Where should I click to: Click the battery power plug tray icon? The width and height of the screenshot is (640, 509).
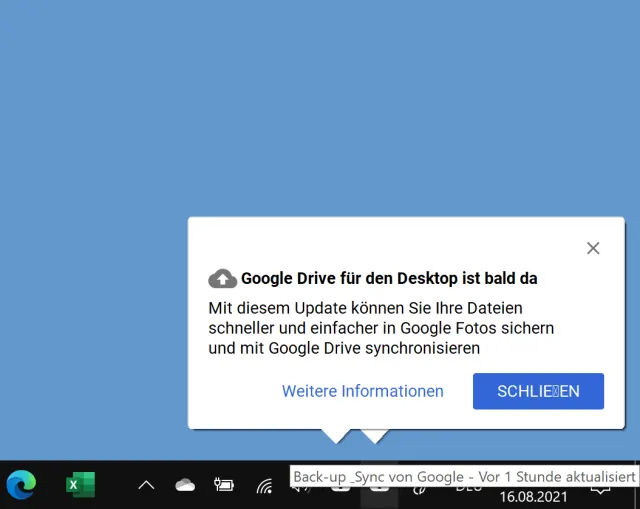224,485
